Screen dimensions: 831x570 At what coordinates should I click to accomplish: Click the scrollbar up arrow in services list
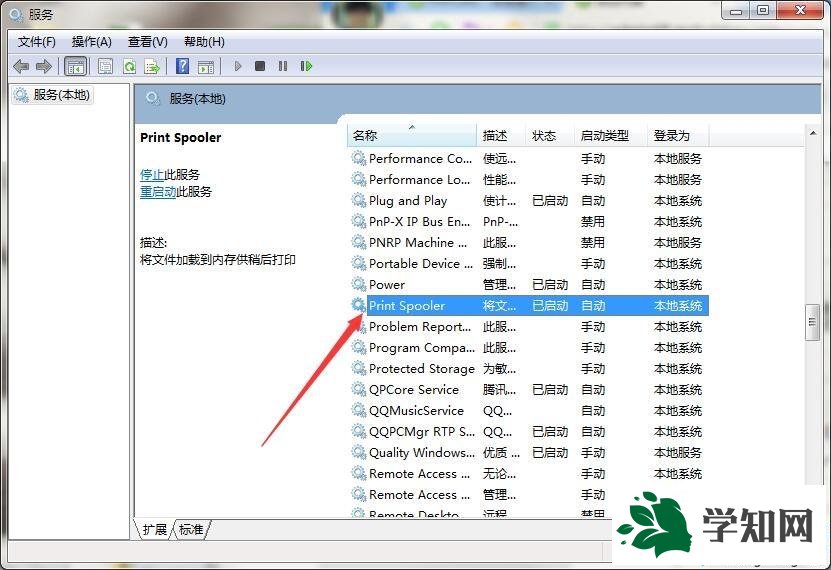pos(812,133)
